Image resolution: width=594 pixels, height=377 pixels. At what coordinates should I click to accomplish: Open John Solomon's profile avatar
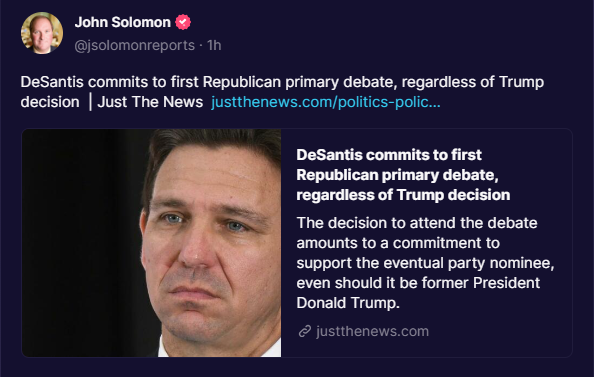coord(42,33)
